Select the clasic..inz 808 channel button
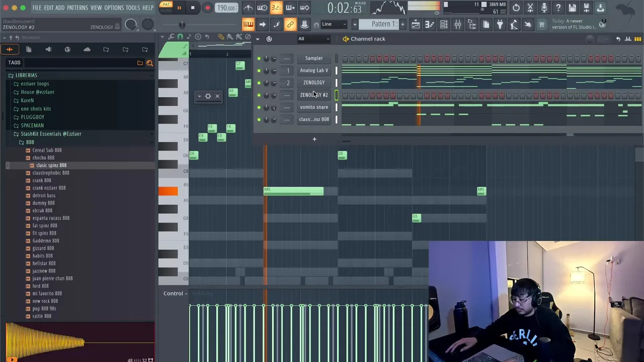The image size is (644, 362). click(314, 119)
